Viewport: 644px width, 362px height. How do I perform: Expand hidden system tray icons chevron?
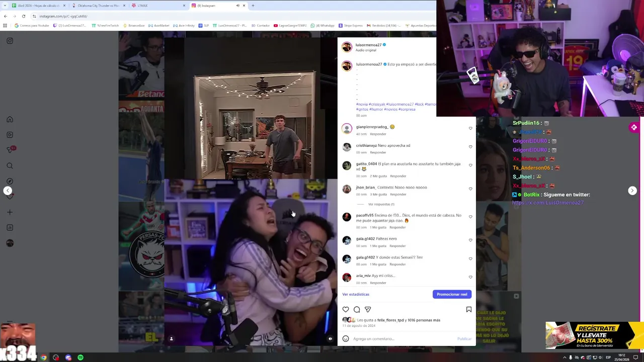(565, 357)
